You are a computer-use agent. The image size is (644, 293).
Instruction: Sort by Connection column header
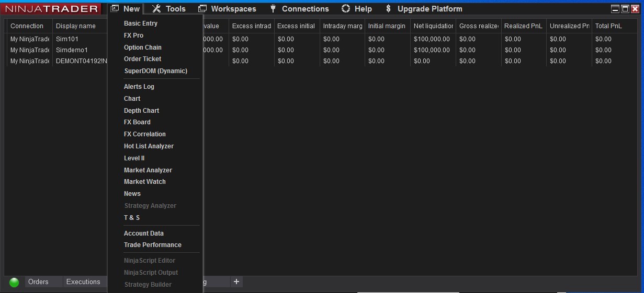click(x=29, y=26)
